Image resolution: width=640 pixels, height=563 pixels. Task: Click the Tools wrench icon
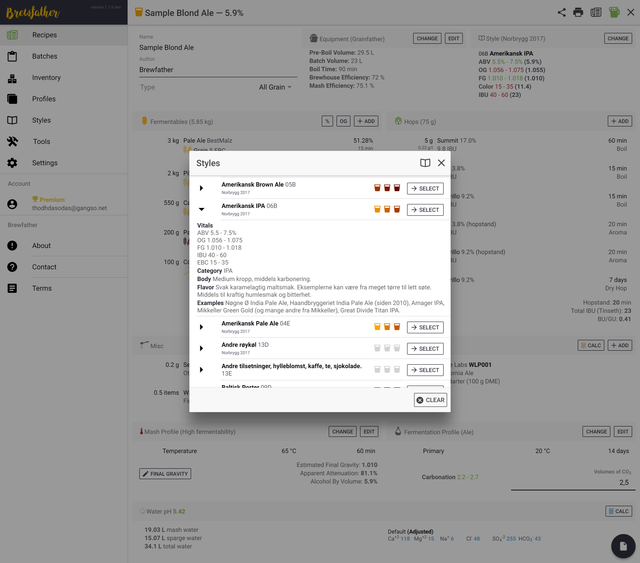(x=12, y=141)
